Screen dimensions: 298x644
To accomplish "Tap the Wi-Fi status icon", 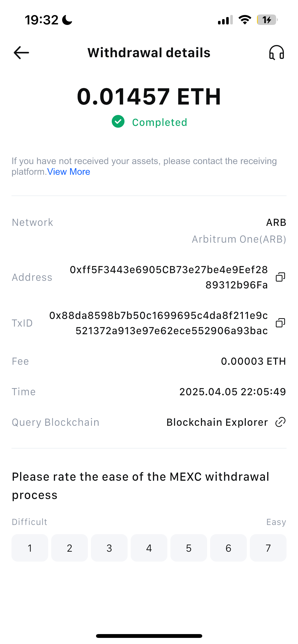I will [x=245, y=20].
